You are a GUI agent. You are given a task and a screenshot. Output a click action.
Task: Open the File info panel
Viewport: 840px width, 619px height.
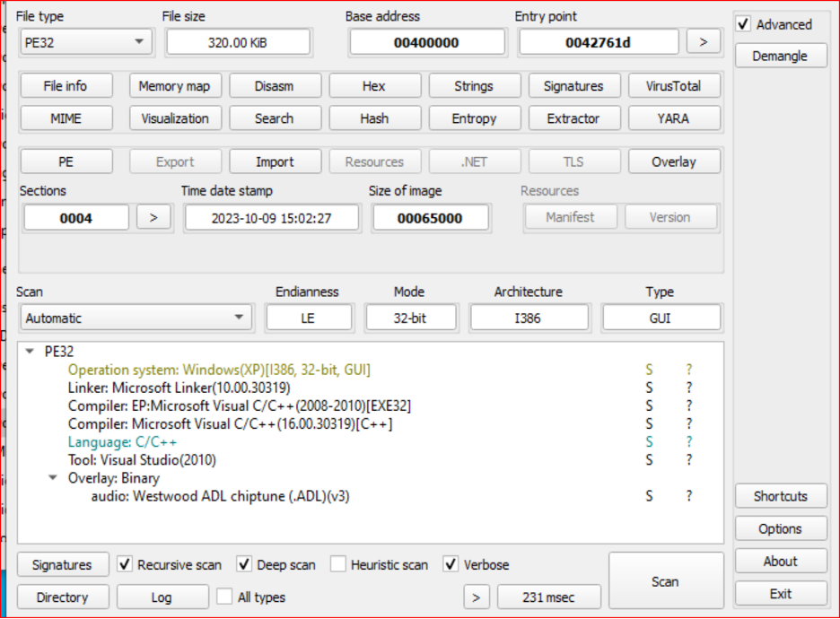tap(66, 86)
